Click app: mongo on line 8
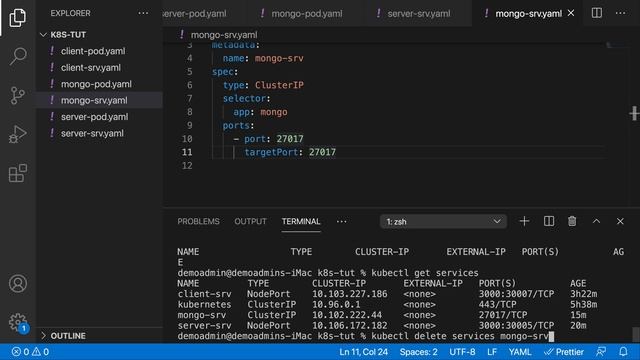 pos(260,112)
